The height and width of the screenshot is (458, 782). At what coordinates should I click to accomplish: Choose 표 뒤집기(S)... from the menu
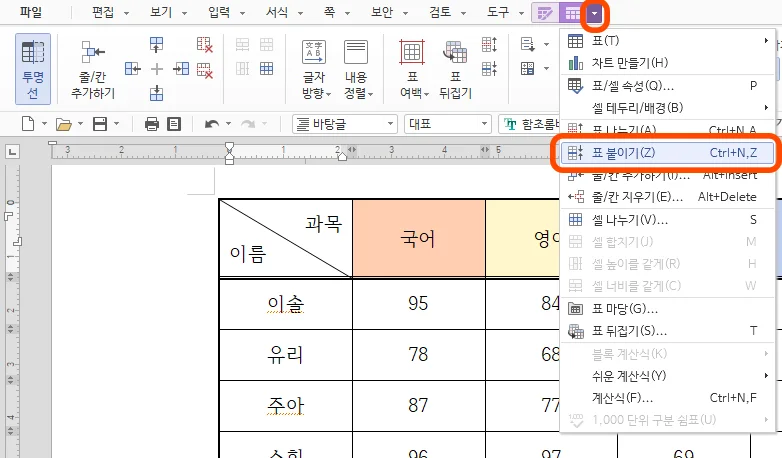(x=668, y=331)
